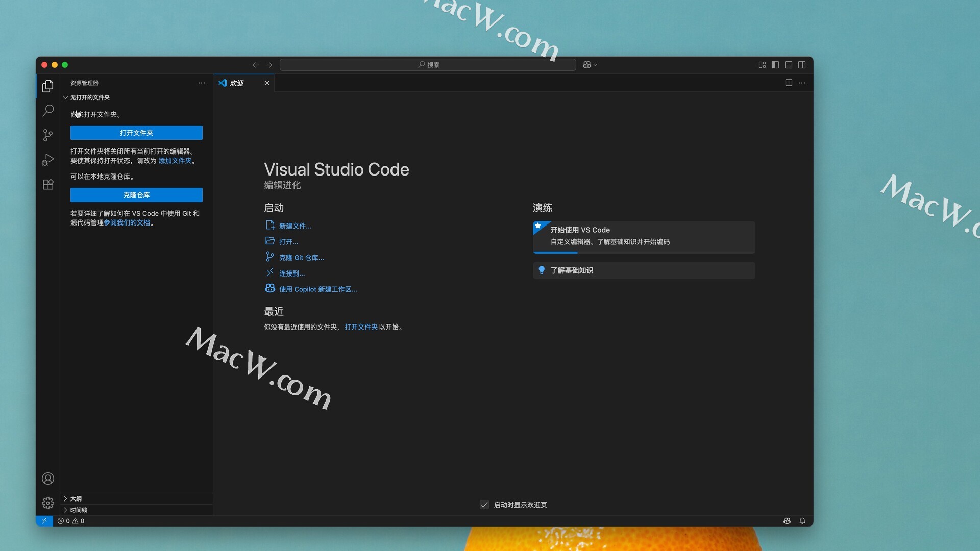Screen dimensions: 980x551
Task: Open problems errors and warnings status item
Action: pos(71,521)
